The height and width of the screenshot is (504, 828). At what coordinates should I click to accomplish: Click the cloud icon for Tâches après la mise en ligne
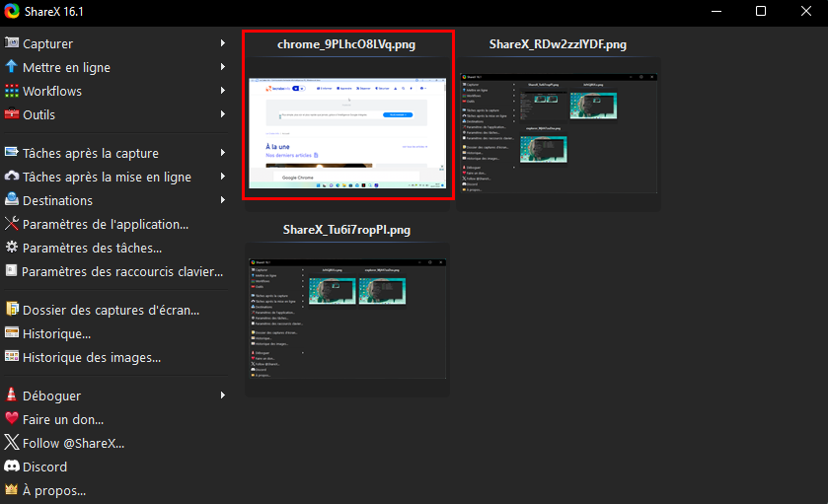coord(12,176)
